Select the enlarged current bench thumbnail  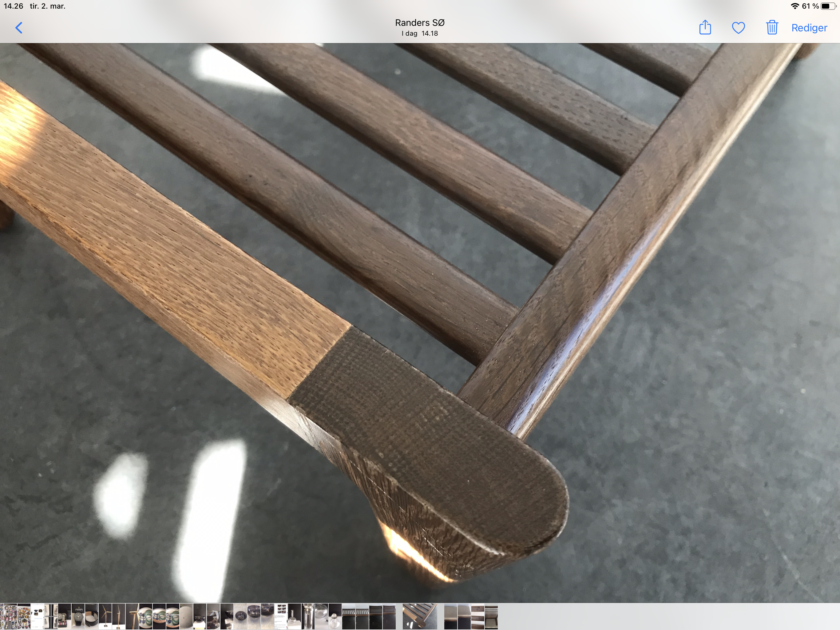pos(420,616)
